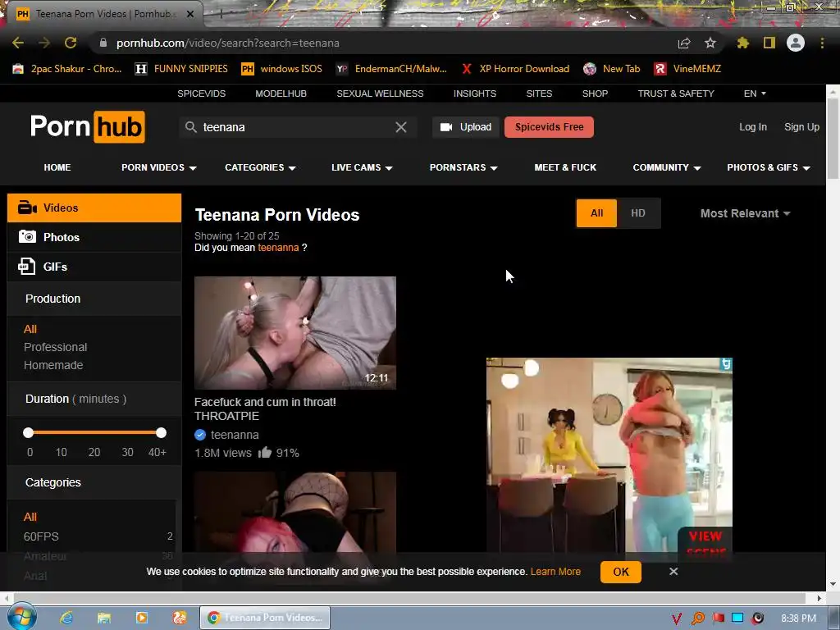This screenshot has width=840, height=630.
Task: Click the Spicevids Free button
Action: tap(549, 127)
